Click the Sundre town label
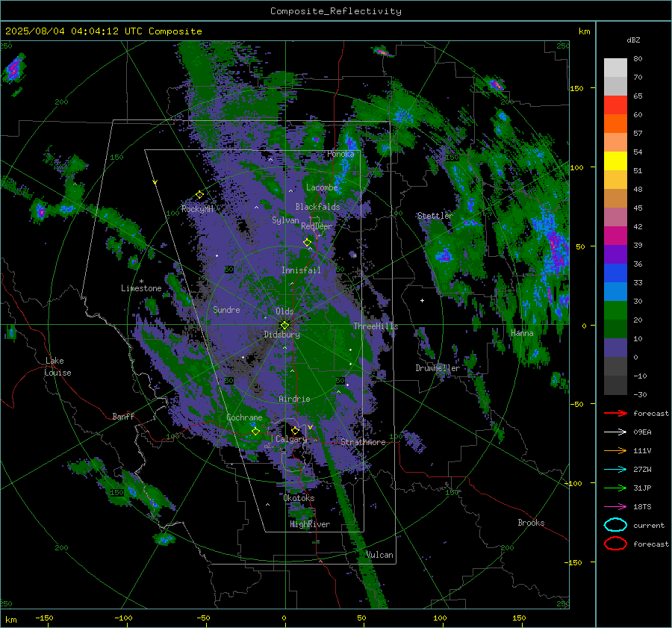The height and width of the screenshot is (628, 672). click(x=226, y=309)
